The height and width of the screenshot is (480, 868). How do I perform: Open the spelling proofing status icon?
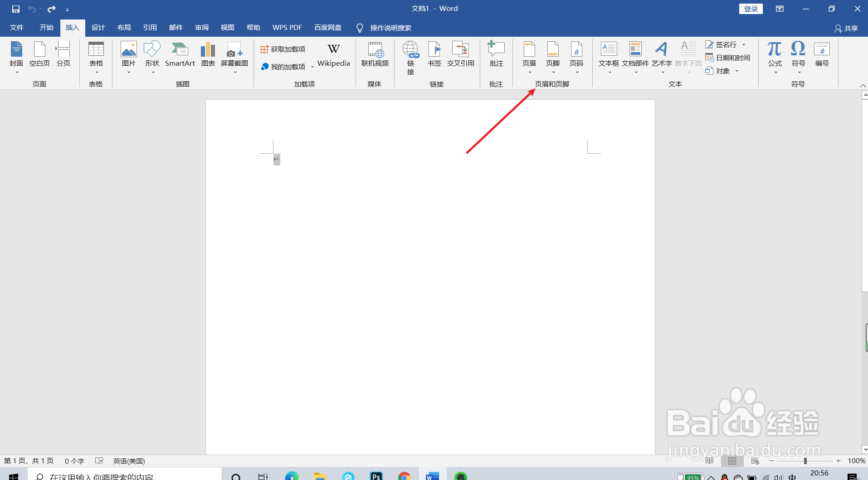(99, 461)
